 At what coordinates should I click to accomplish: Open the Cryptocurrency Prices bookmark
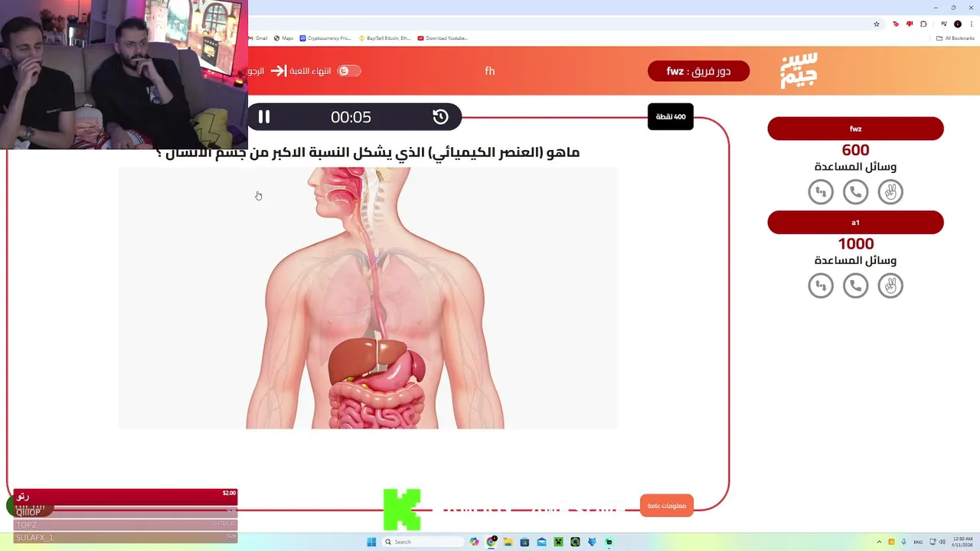(325, 38)
